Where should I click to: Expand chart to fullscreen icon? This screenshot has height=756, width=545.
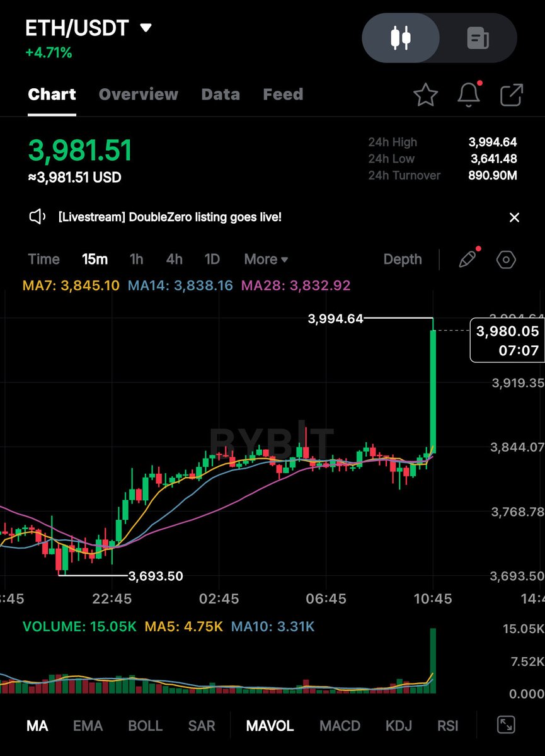(x=506, y=725)
